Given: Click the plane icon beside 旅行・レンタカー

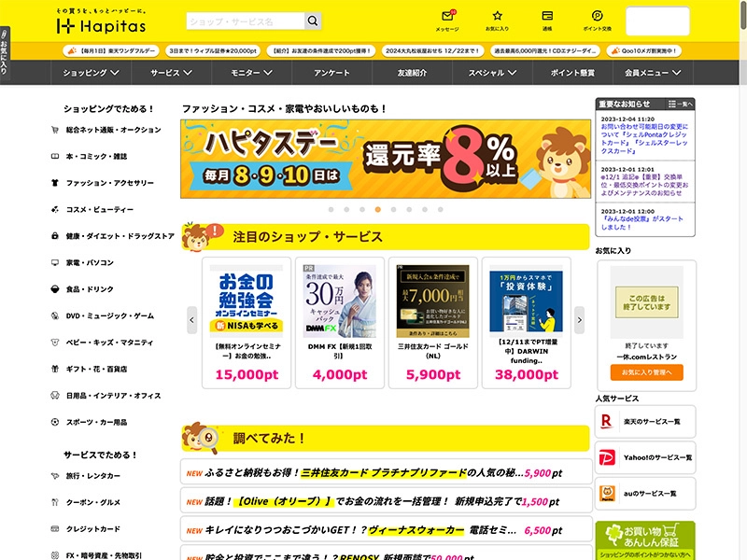Looking at the screenshot, I should pos(55,476).
